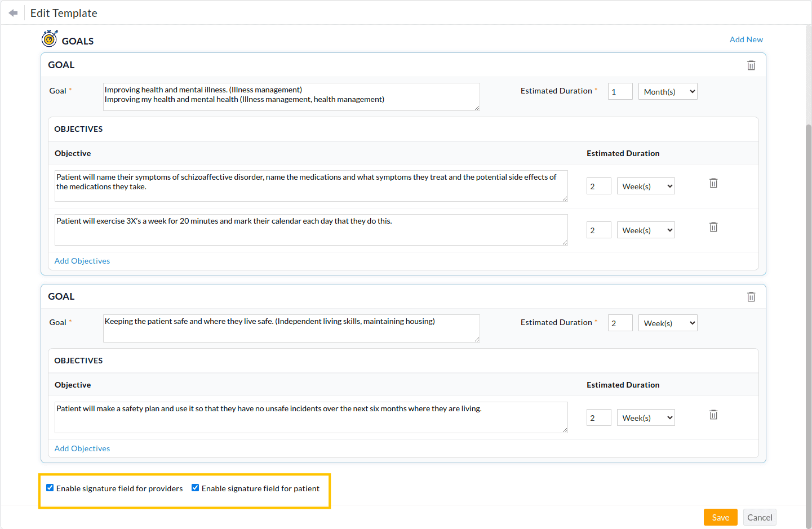
Task: Uncheck enable signature field for providers
Action: pos(50,487)
